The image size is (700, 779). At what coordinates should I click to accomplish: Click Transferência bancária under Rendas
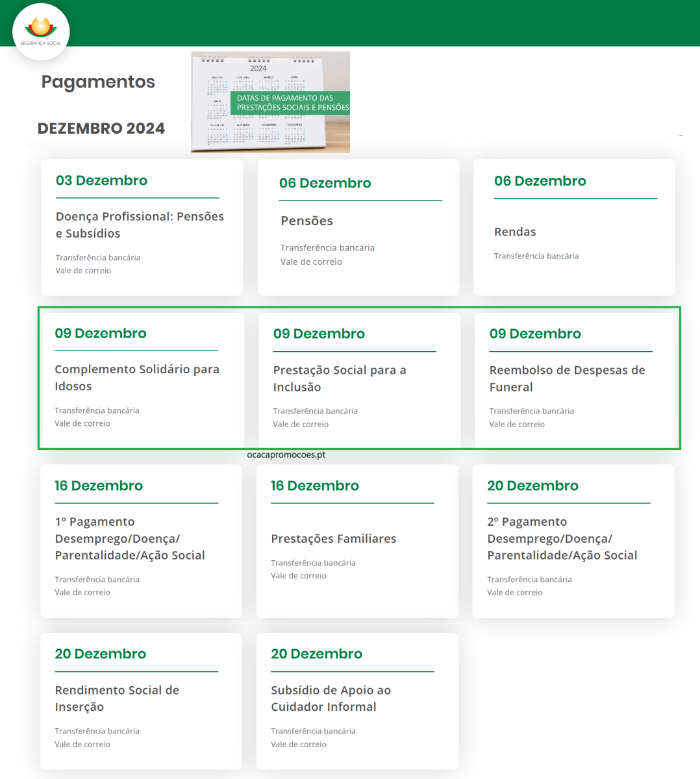click(536, 256)
